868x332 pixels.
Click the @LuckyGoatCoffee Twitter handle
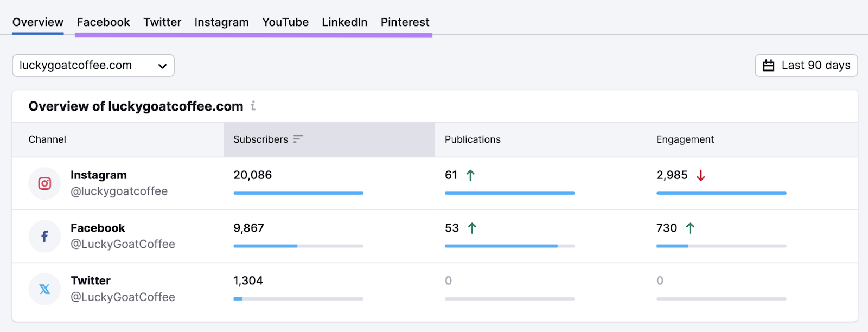tap(123, 297)
